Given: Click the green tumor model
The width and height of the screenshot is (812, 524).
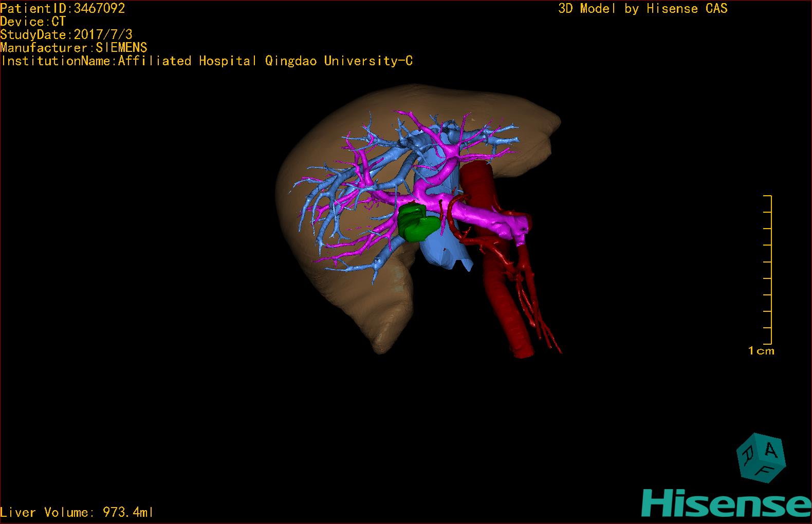Looking at the screenshot, I should pos(418,223).
